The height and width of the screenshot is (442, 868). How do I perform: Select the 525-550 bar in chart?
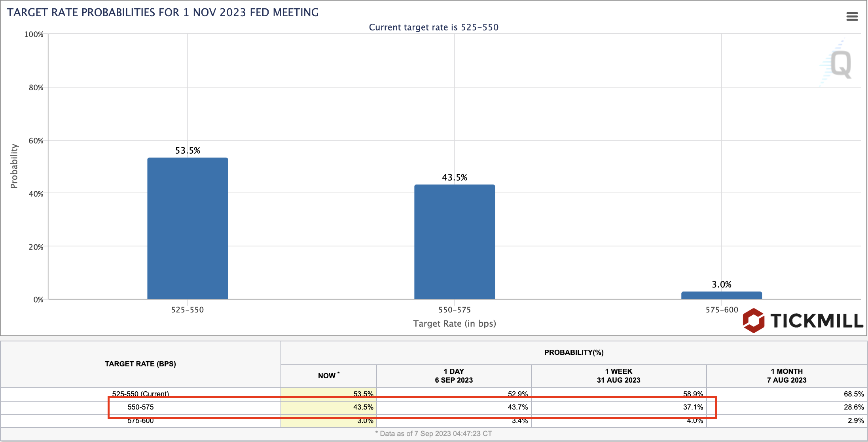coord(188,228)
